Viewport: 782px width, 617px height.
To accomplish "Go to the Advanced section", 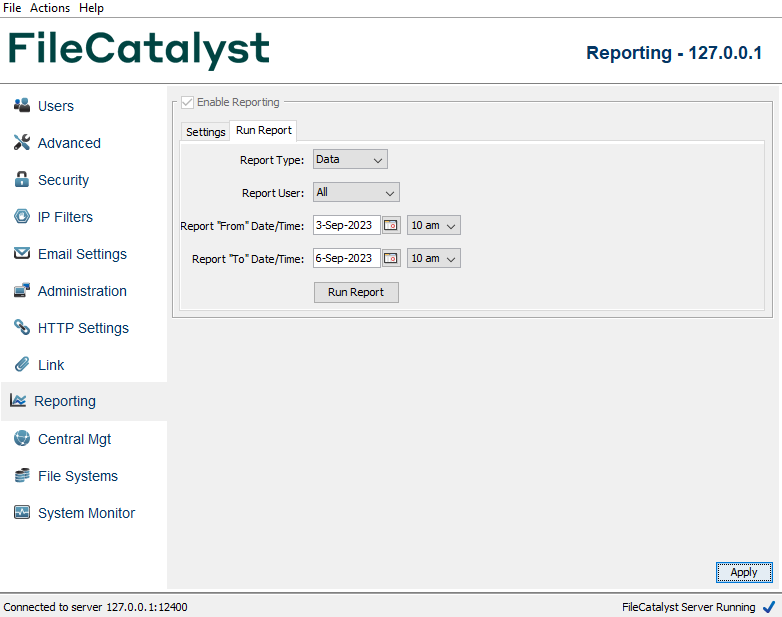I will point(69,143).
